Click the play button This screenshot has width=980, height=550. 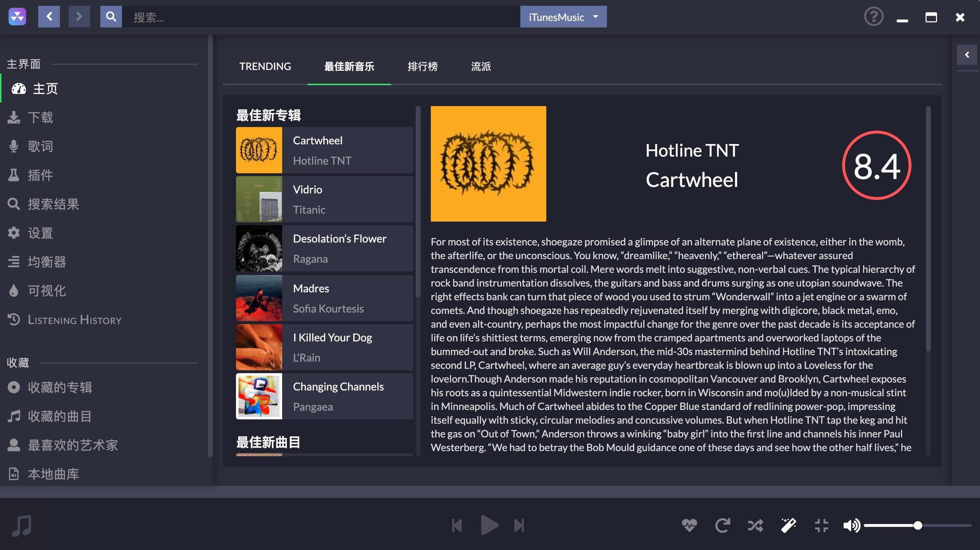489,526
